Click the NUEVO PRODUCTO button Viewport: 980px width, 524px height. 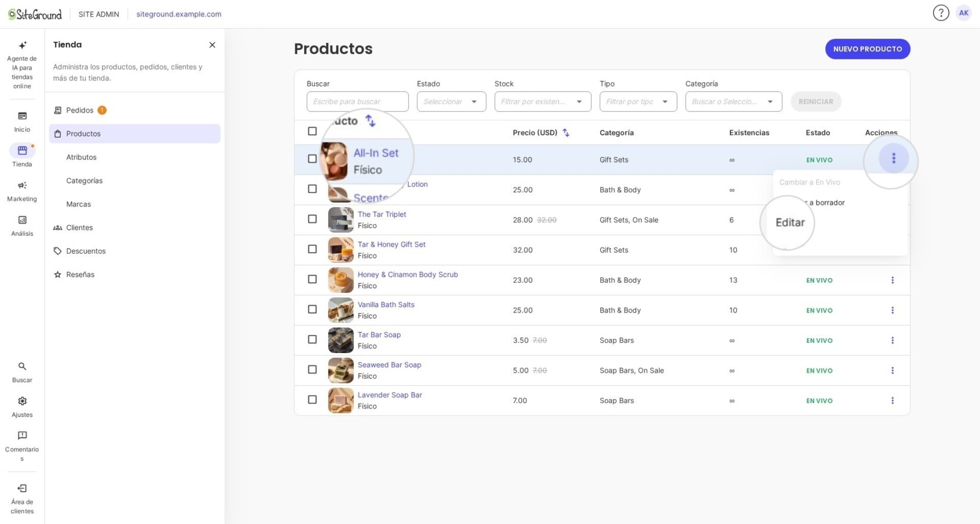pyautogui.click(x=867, y=49)
